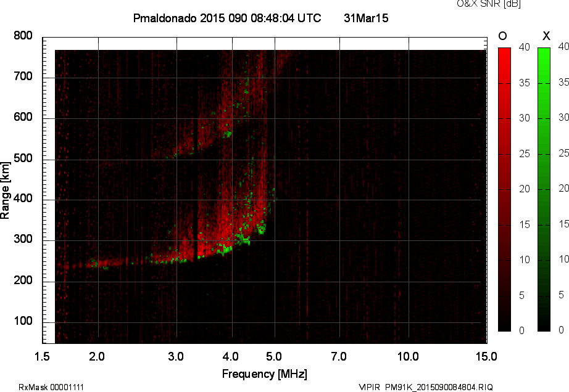The image size is (569, 392).
Task: Click the 'RxMask 00001111' footer text
Action: 51,387
